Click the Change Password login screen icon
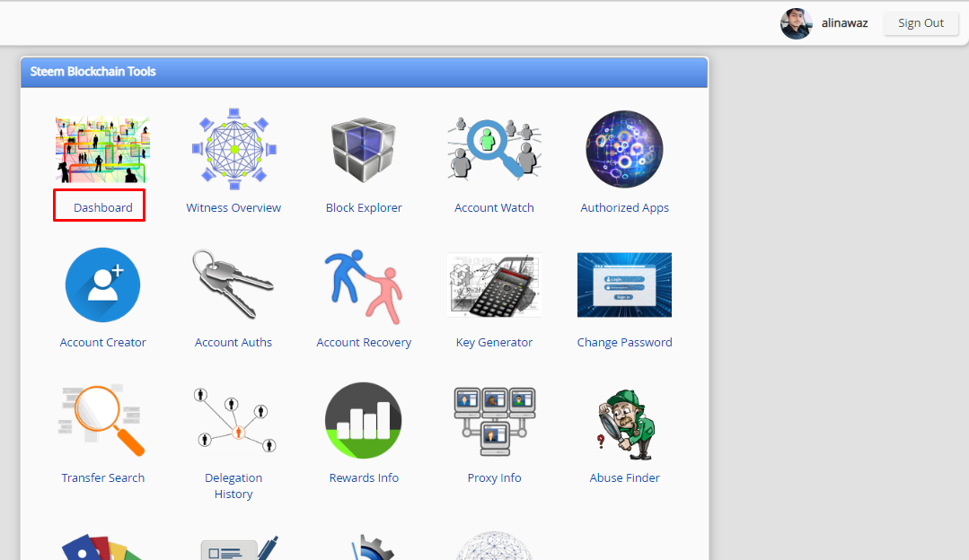Viewport: 969px width, 560px height. (624, 284)
